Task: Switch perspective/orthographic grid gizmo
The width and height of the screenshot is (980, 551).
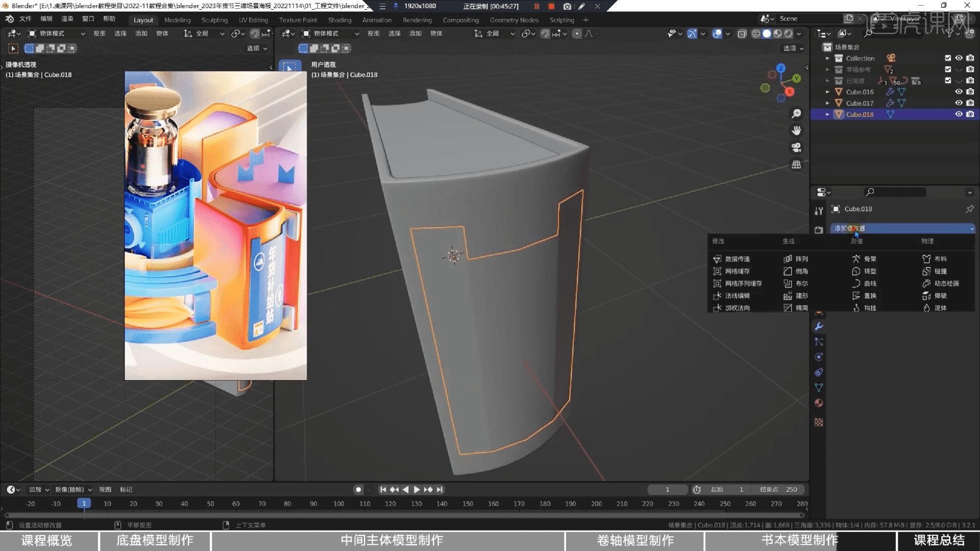Action: pos(796,164)
